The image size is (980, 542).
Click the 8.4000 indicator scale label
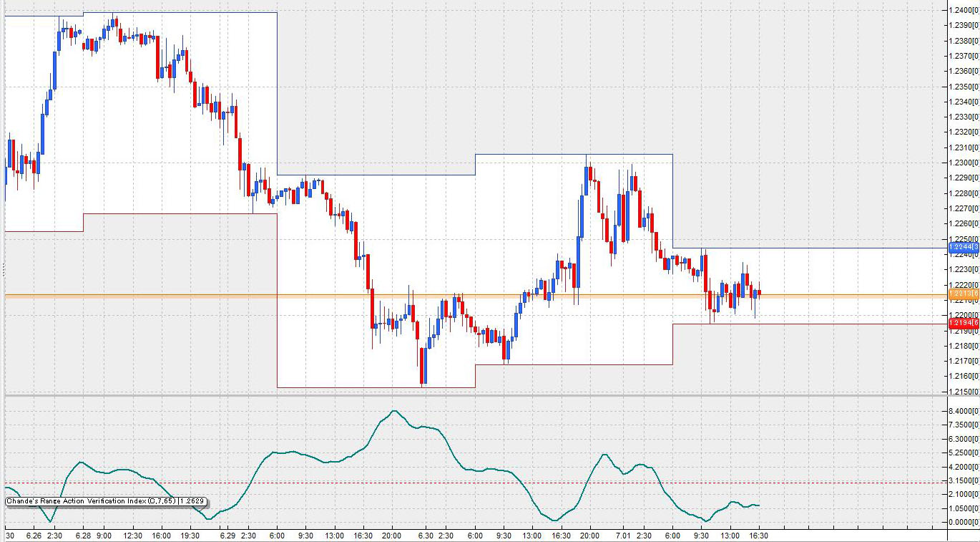click(964, 411)
